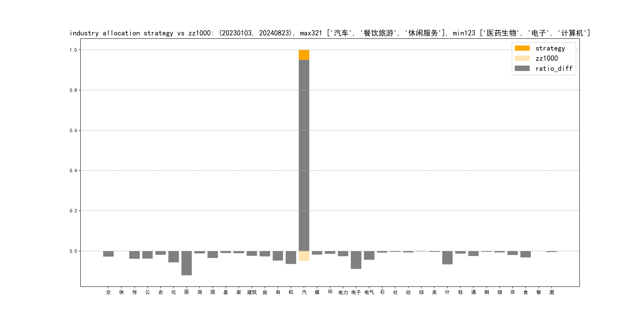This screenshot has width=644, height=322.
Task: Click the 'ratio_diff' legend label text
Action: click(x=554, y=69)
